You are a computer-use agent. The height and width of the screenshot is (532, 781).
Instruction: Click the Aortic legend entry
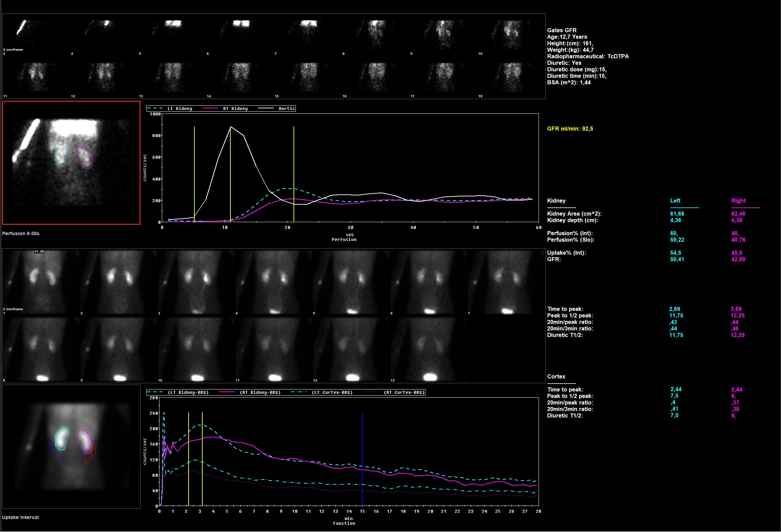coord(286,109)
